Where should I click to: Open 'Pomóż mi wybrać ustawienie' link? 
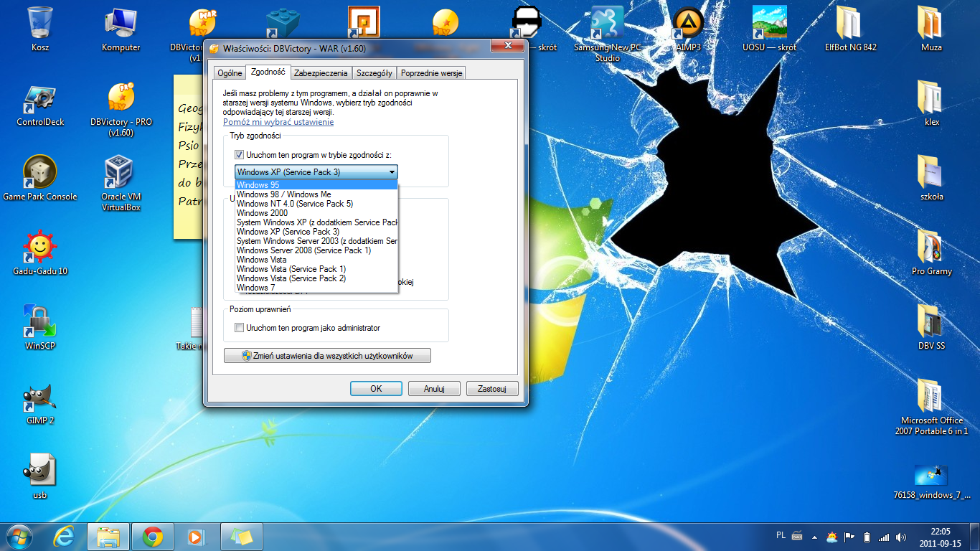pyautogui.click(x=278, y=122)
